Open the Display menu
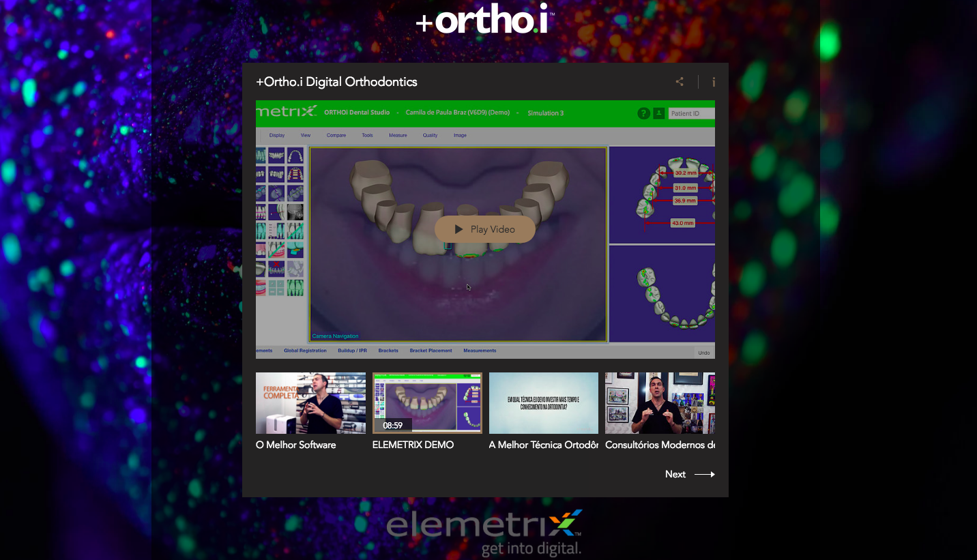Screen dimensions: 977x560 click(277, 135)
